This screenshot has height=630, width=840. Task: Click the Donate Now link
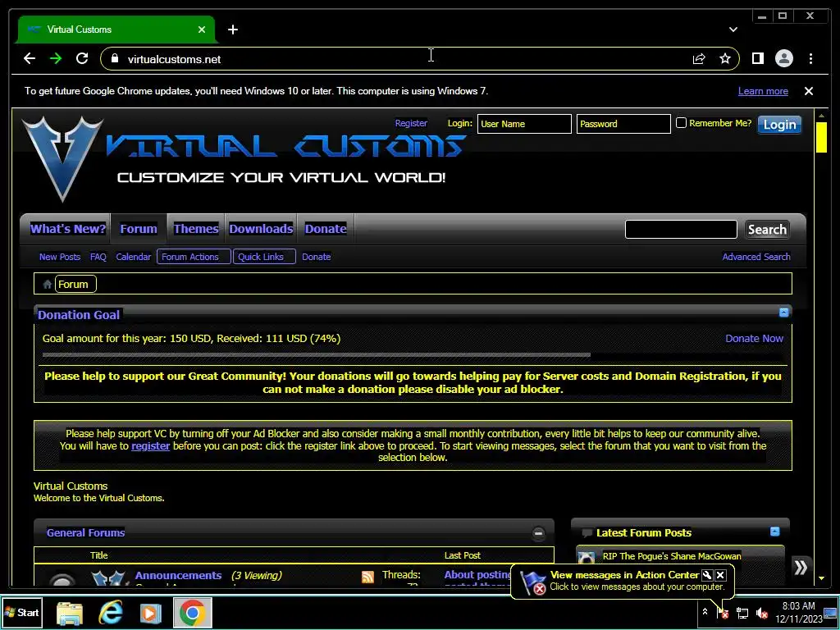coord(754,339)
